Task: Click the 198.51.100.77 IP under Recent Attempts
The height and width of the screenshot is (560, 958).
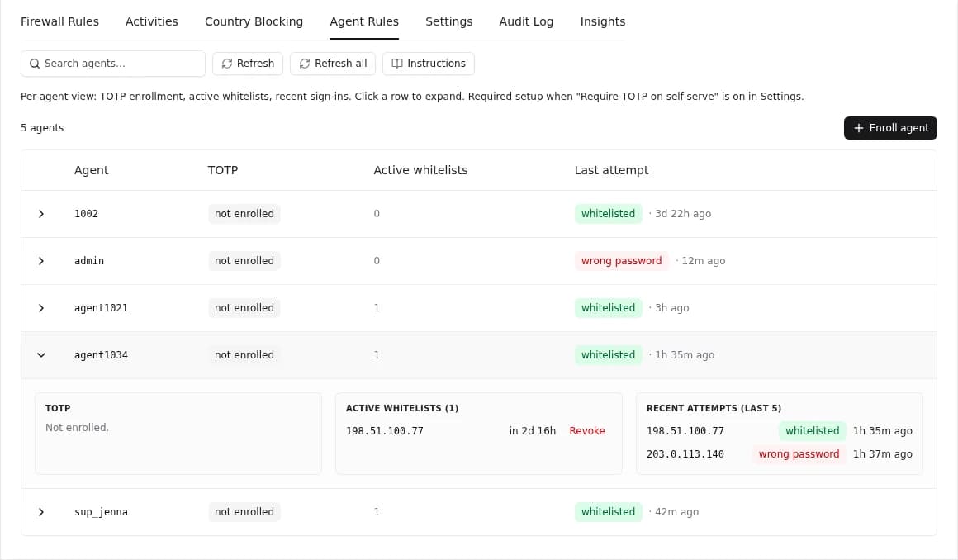Action: tap(685, 431)
